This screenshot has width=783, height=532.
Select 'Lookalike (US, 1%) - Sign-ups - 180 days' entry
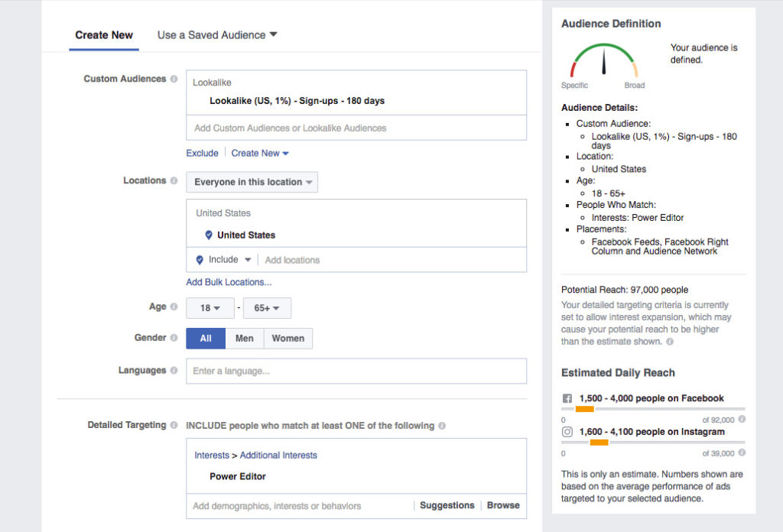(297, 101)
